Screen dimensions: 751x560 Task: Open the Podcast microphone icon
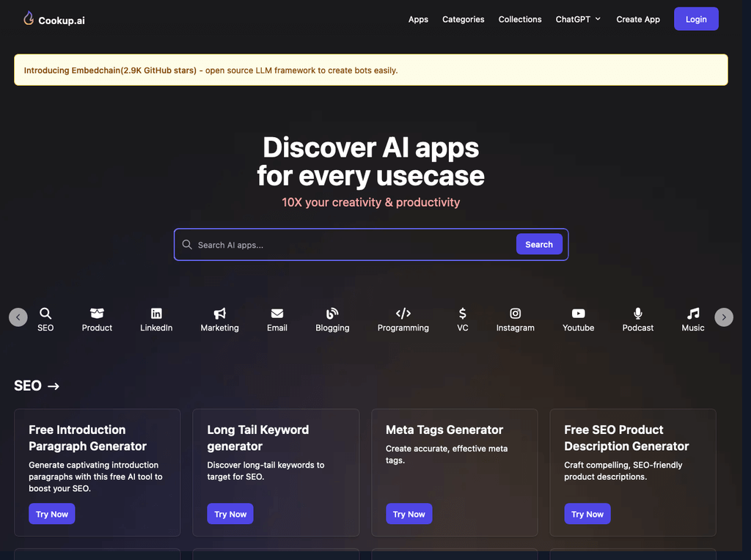tap(637, 314)
